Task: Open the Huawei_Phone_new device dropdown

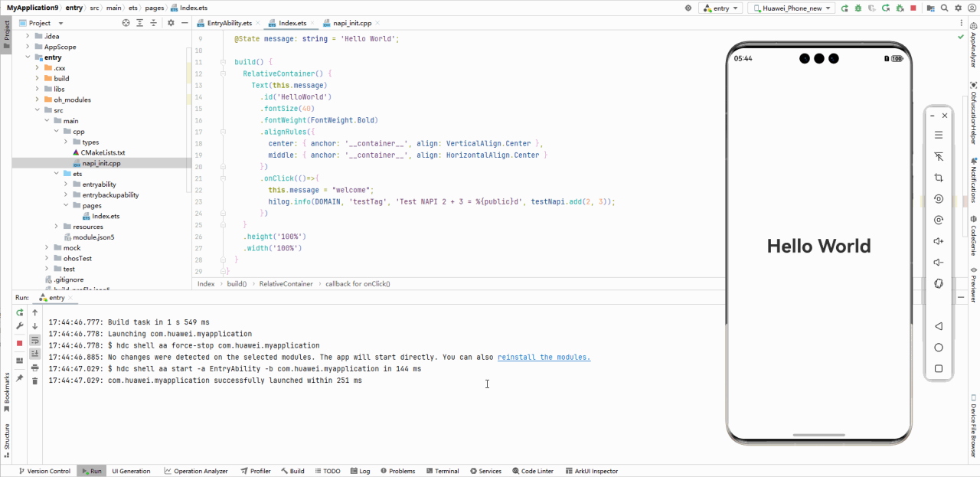Action: pos(789,8)
